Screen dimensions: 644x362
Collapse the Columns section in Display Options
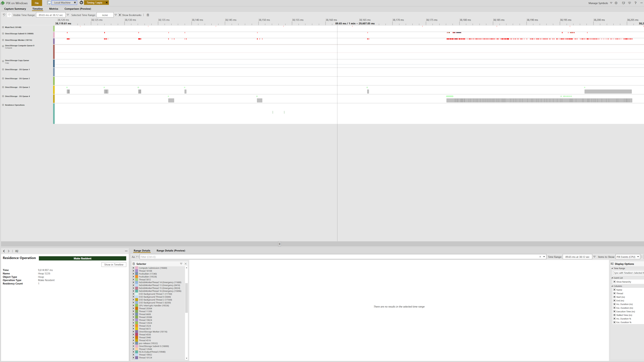pyautogui.click(x=612, y=286)
